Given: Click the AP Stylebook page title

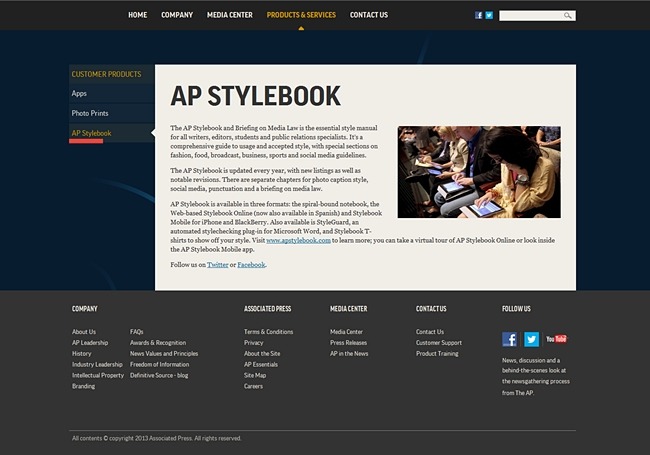Looking at the screenshot, I should (x=256, y=96).
